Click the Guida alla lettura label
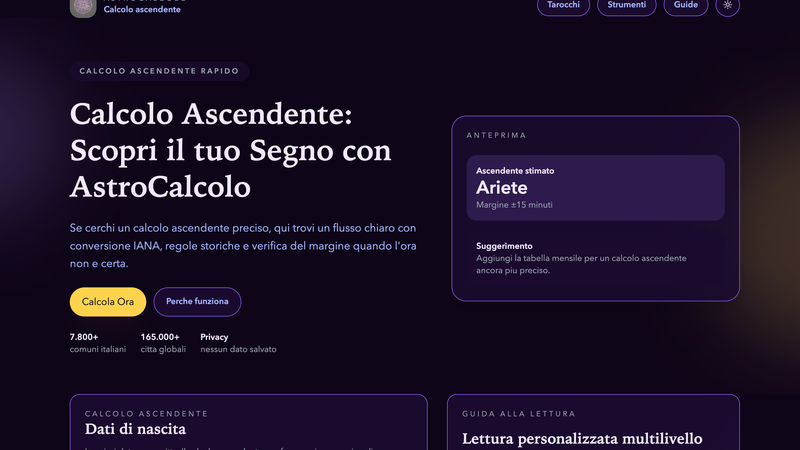The height and width of the screenshot is (450, 800). [519, 414]
